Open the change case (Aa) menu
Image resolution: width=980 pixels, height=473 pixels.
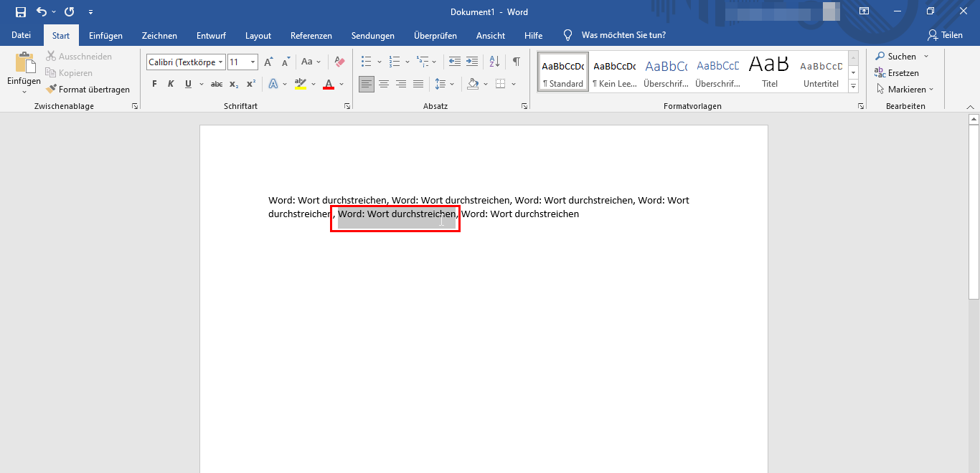click(311, 62)
